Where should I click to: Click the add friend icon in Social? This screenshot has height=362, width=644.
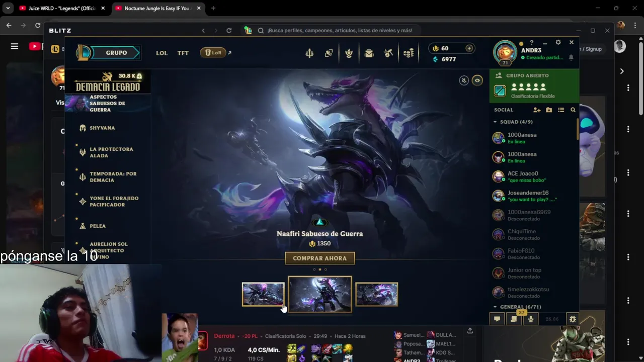click(x=537, y=110)
